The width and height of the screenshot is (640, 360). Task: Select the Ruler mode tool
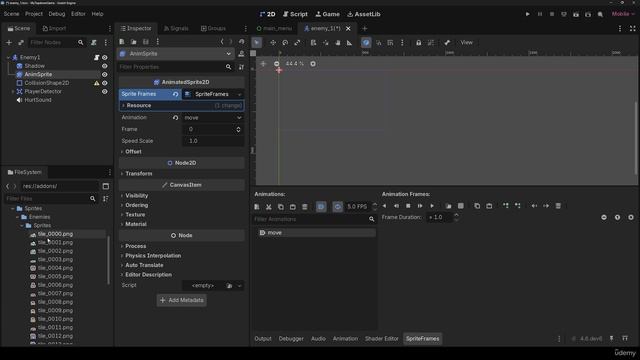click(349, 42)
